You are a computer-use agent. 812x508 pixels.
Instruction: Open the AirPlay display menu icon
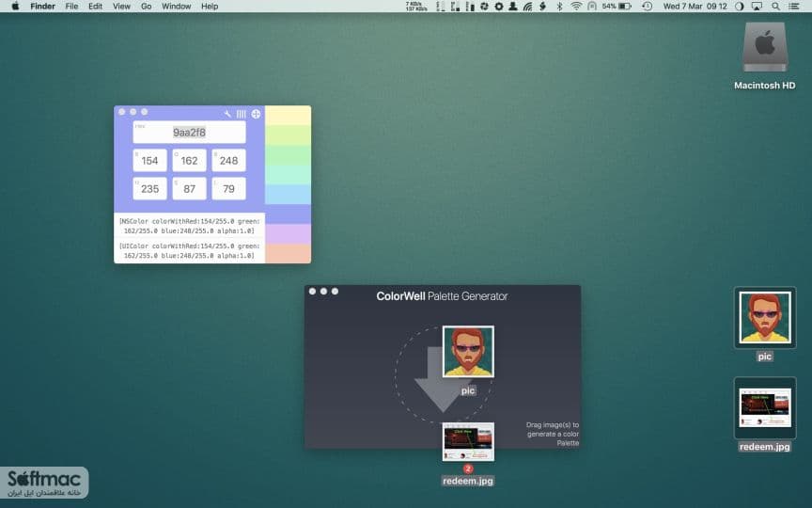coord(757,7)
